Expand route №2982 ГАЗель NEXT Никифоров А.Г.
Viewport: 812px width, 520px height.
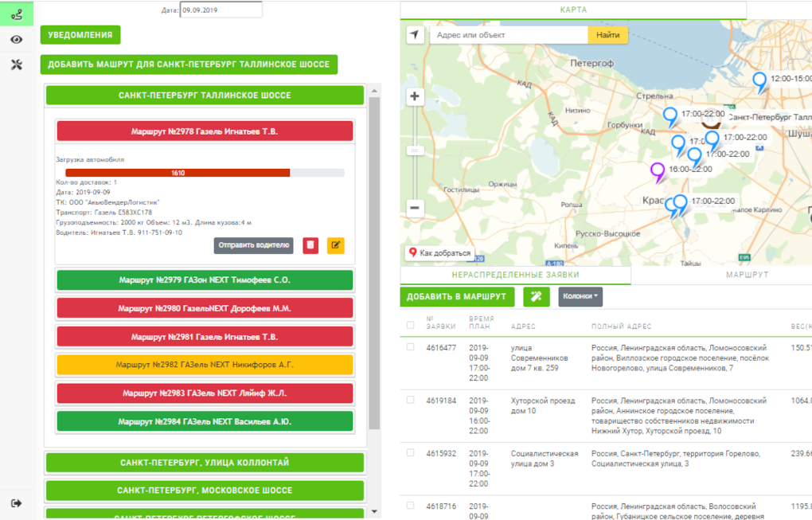click(x=205, y=366)
